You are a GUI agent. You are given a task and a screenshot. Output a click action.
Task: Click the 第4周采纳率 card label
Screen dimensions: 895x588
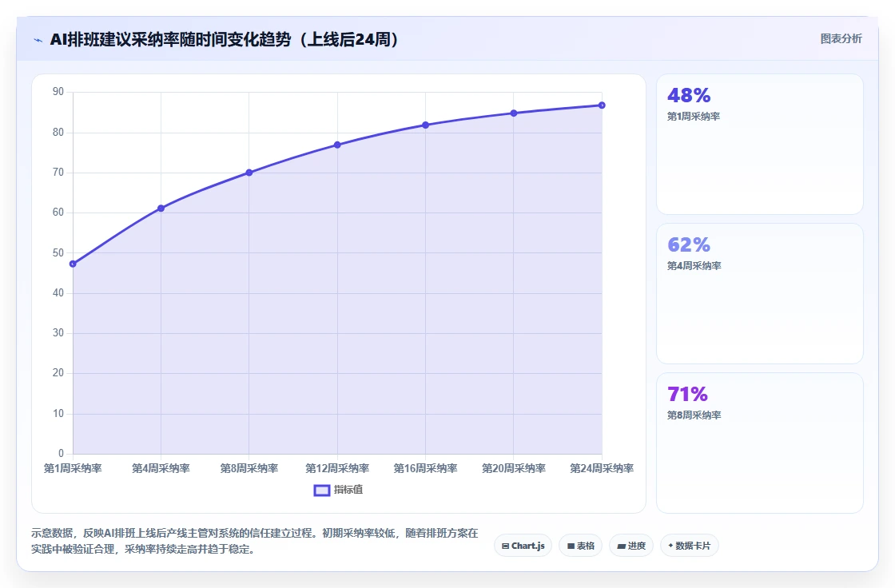[x=694, y=266]
